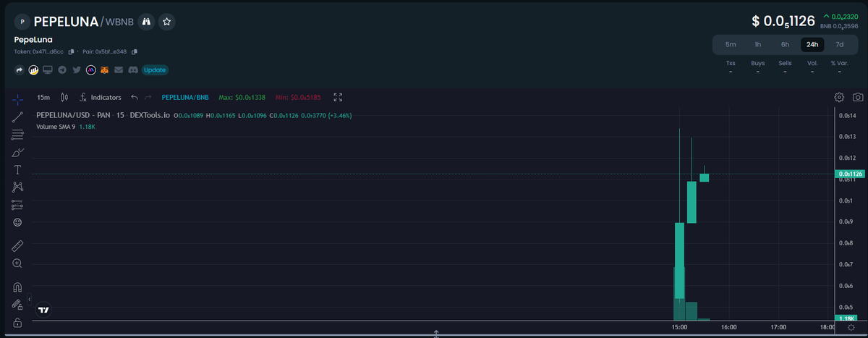Copy the token address 0x471...d6cc
Screen dimensions: 868x338
(71, 51)
